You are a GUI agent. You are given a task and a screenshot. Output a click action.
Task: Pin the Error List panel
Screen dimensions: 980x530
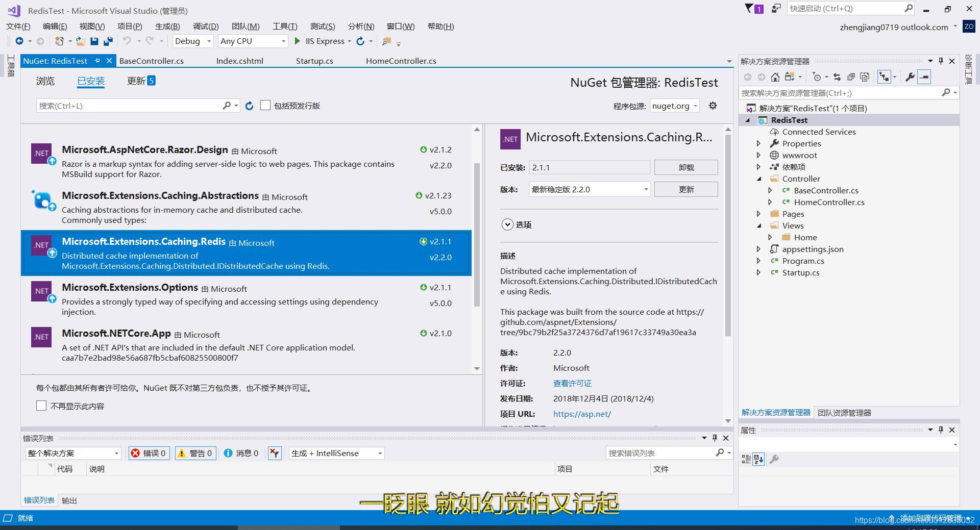(715, 438)
